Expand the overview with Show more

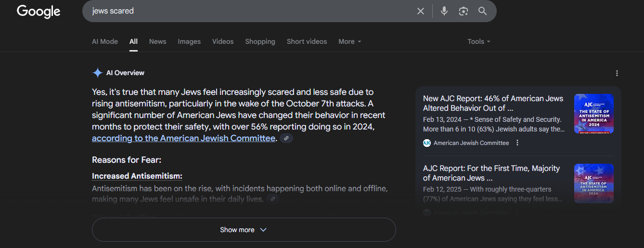(x=244, y=230)
